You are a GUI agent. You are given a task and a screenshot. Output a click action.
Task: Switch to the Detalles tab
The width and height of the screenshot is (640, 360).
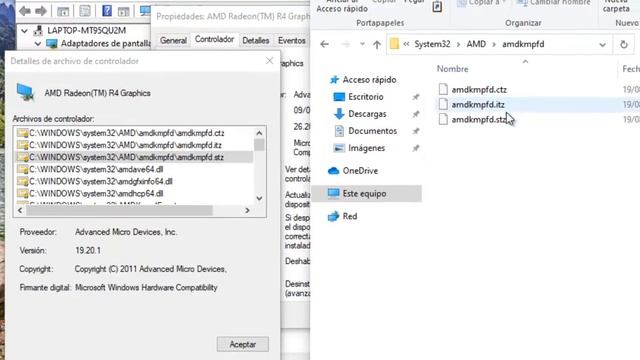[256, 40]
